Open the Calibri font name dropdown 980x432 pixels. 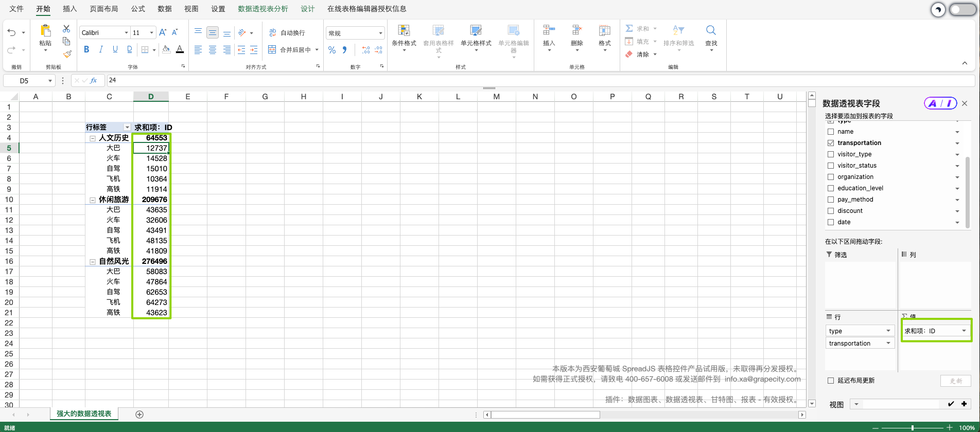[x=126, y=33]
